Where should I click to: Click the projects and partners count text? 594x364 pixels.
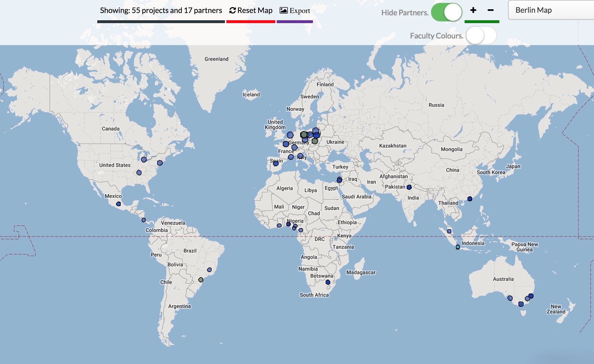click(x=161, y=11)
